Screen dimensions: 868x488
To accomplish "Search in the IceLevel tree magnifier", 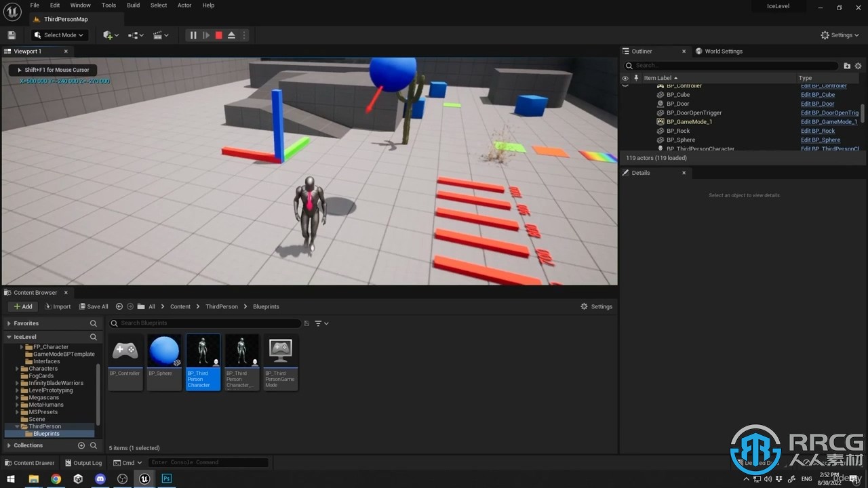I will coord(94,337).
